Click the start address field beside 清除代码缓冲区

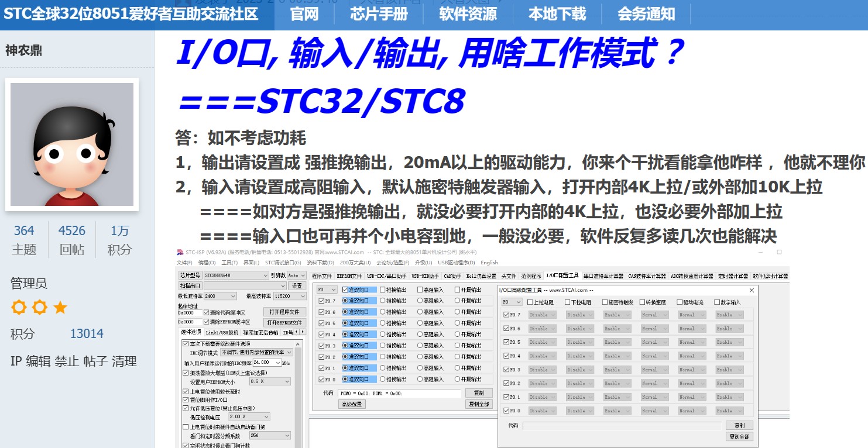[190, 313]
